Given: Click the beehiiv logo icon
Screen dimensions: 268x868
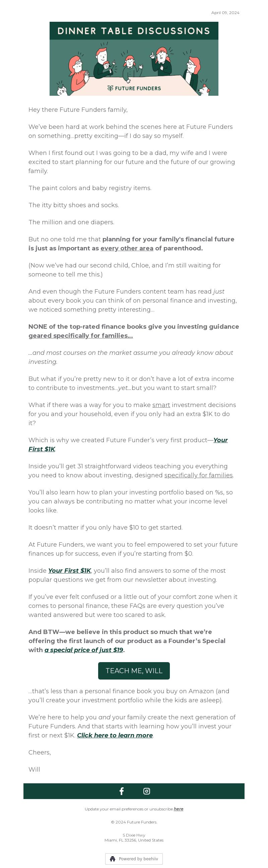Looking at the screenshot, I should pos(113,859).
